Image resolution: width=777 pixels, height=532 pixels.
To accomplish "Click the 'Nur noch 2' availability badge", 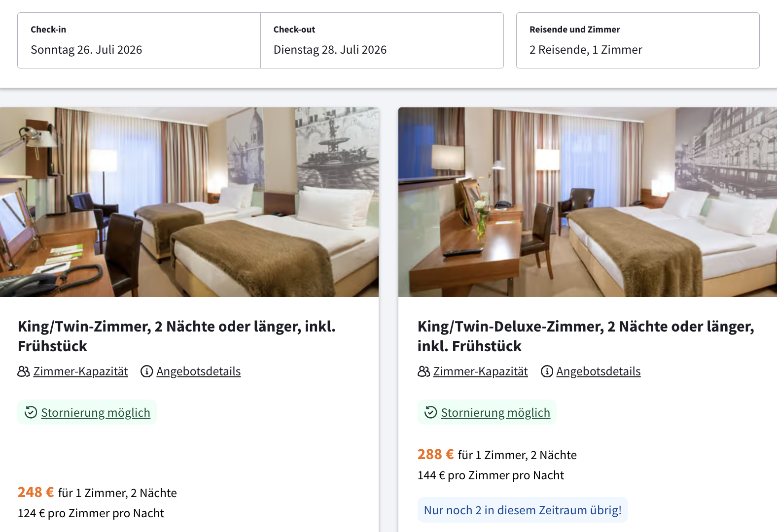I will point(523,510).
